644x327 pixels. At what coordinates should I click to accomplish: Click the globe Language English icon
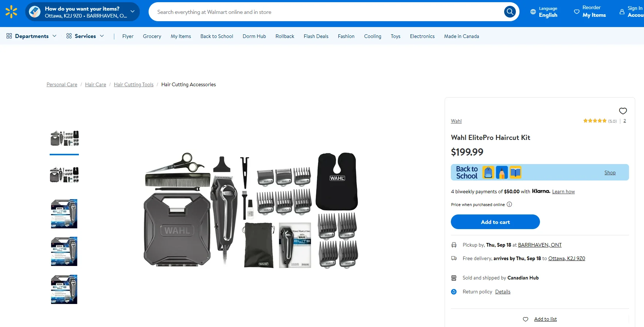[x=533, y=12]
